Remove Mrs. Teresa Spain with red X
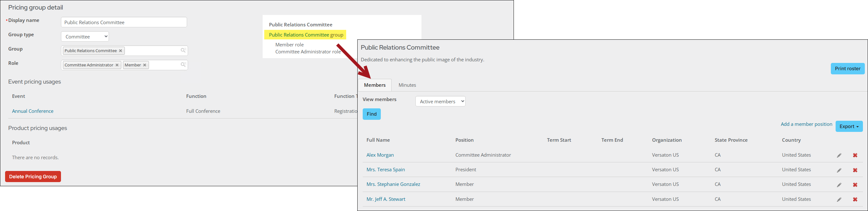The width and height of the screenshot is (868, 211). (855, 170)
